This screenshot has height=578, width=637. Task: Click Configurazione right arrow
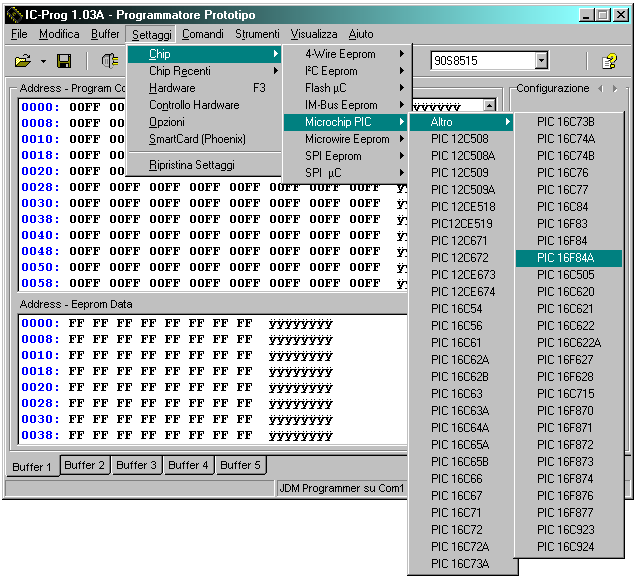point(615,89)
